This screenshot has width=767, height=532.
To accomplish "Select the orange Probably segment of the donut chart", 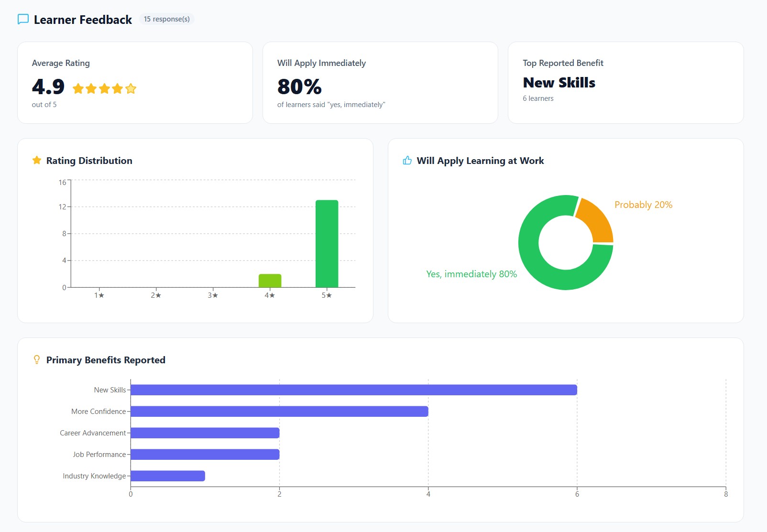I will 598,220.
